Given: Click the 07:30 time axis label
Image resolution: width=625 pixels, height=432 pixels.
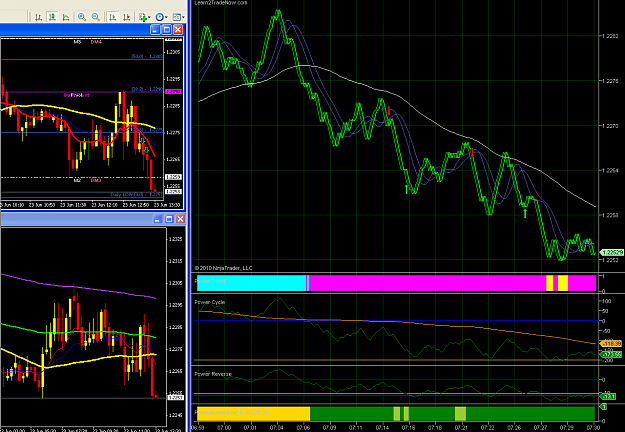Looking at the screenshot, I should 593,428.
